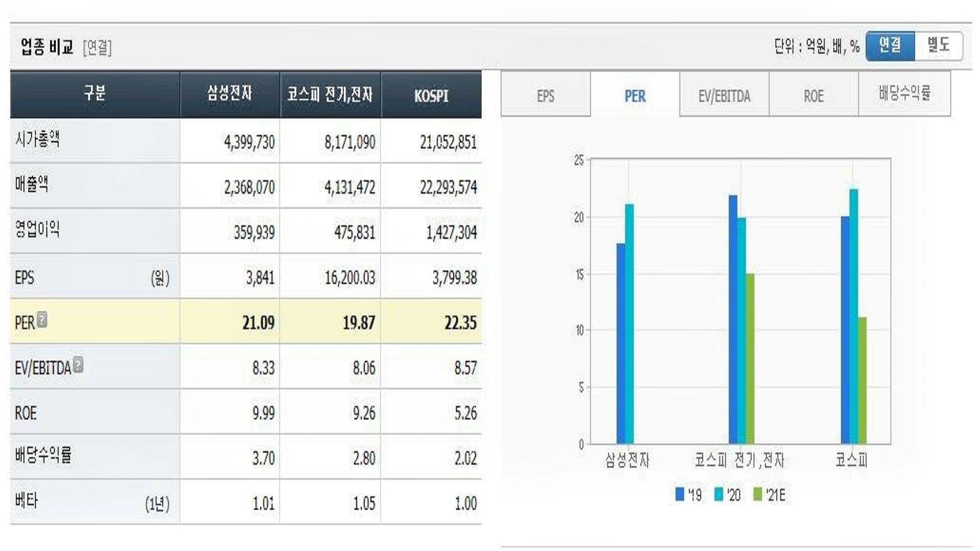Click EPS value 16,200.03
Image resolution: width=980 pixels, height=551 pixels.
(x=350, y=278)
